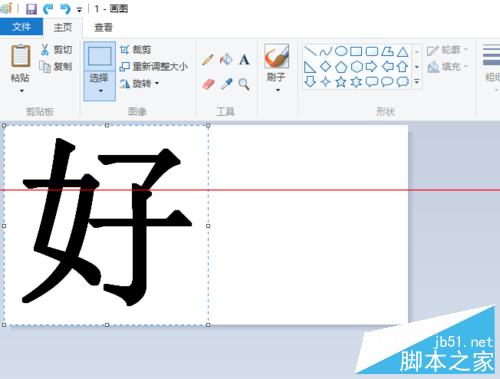Click the Redo arrow in the title bar
The height and width of the screenshot is (379, 500).
point(49,9)
